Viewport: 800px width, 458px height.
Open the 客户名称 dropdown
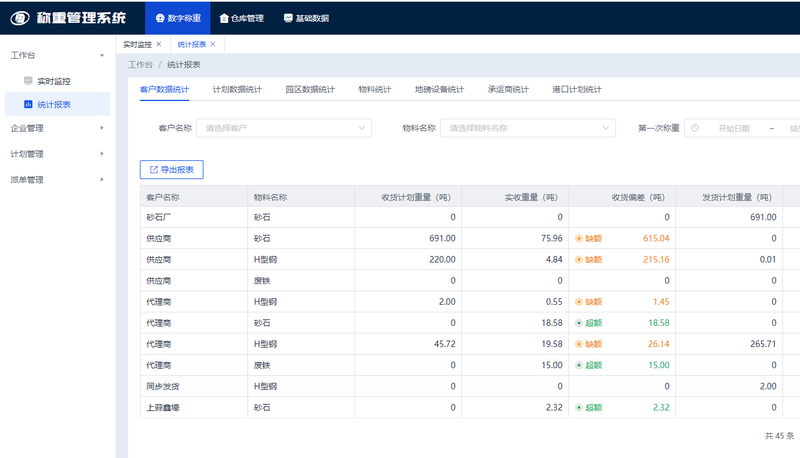284,128
